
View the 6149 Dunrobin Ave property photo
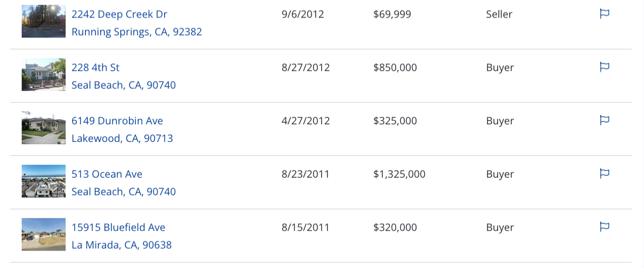click(x=43, y=128)
